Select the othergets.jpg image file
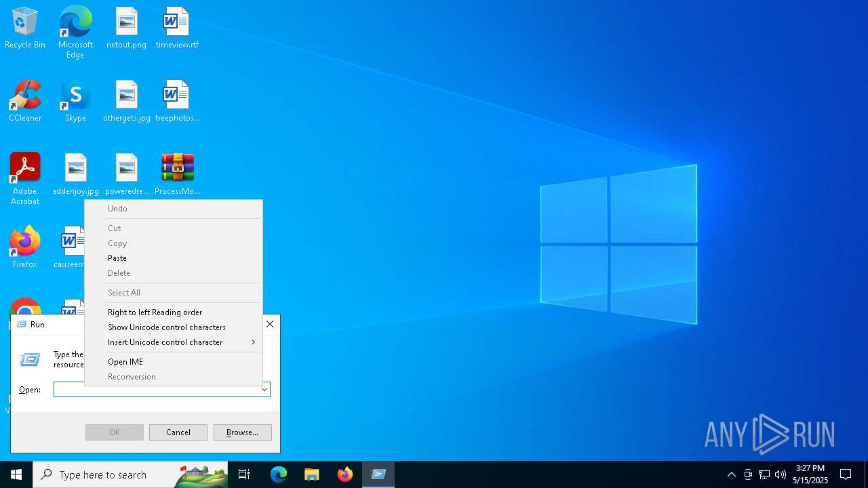Screen dimensions: 868x488 pos(126,102)
